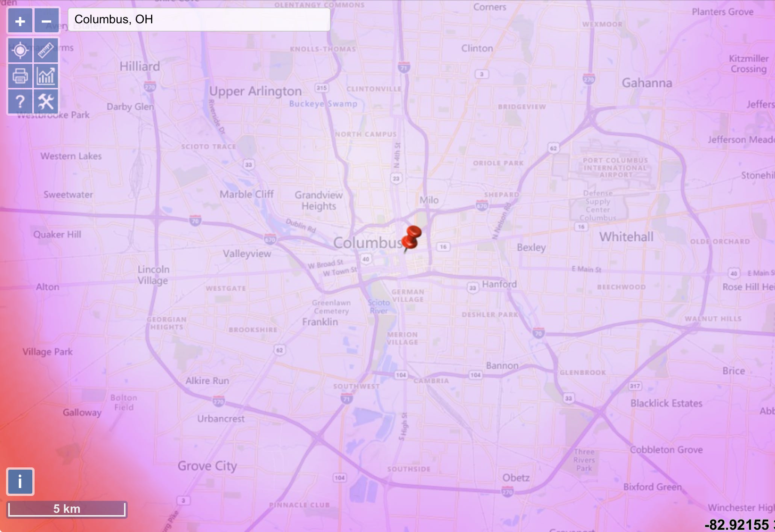The width and height of the screenshot is (775, 532).
Task: Click the Bixford Green label
Action: click(652, 487)
